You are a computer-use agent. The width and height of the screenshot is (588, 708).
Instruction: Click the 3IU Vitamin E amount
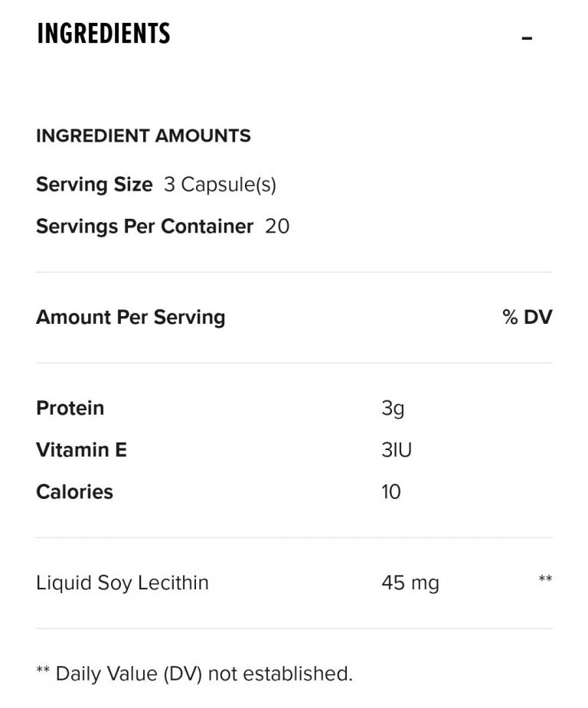pos(397,450)
